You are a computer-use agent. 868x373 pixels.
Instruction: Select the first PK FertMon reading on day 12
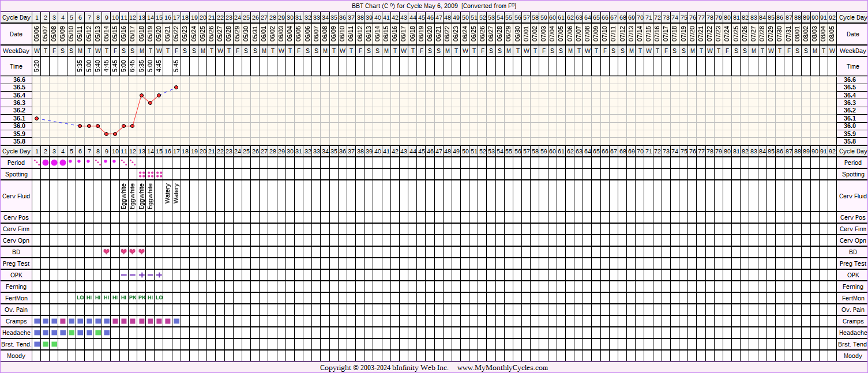pyautogui.click(x=133, y=298)
